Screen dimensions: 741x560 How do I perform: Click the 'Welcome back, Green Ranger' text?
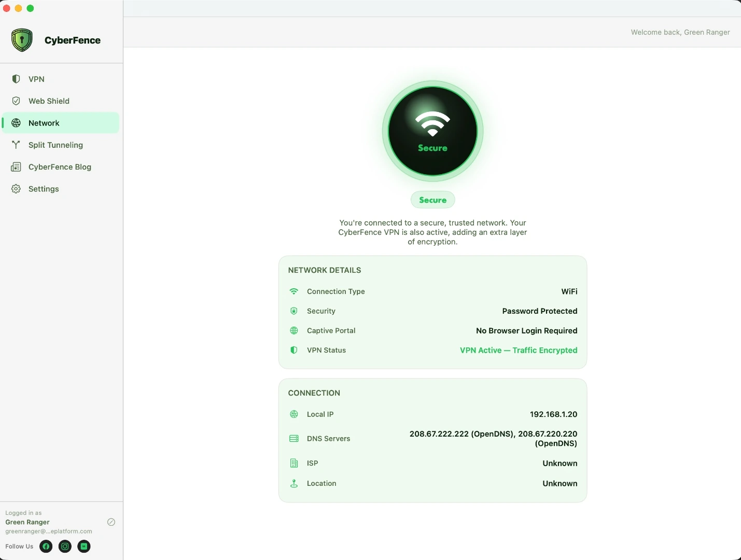tap(680, 32)
